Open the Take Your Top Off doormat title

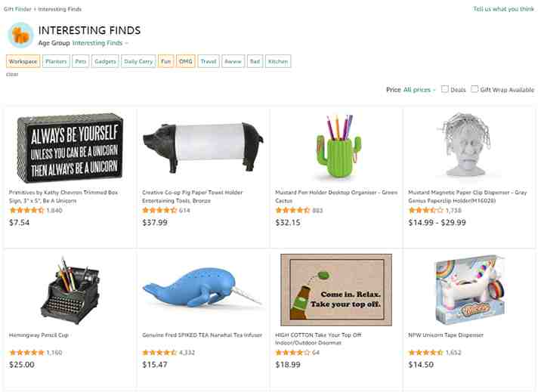coord(318,339)
